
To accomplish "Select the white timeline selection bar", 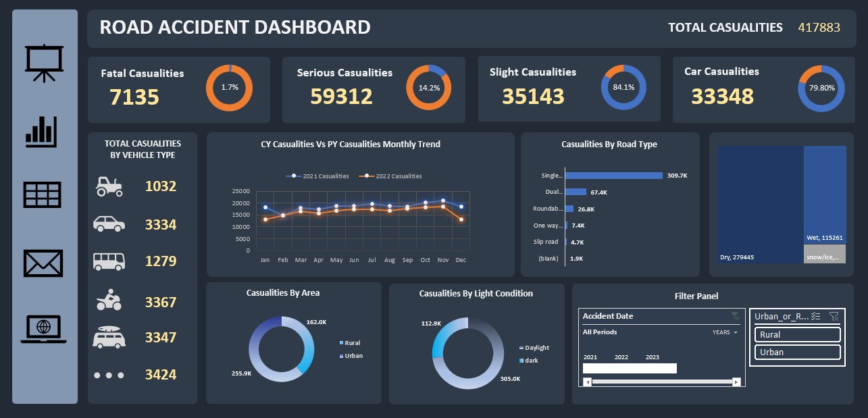I will click(x=630, y=368).
